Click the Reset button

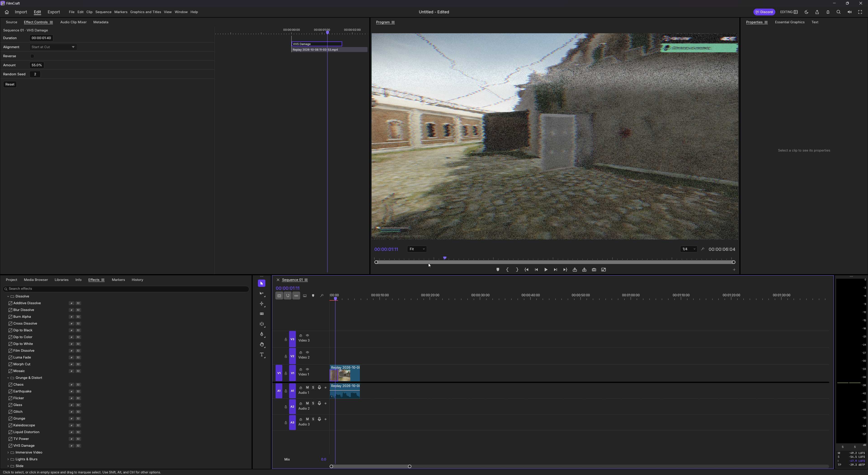click(10, 84)
